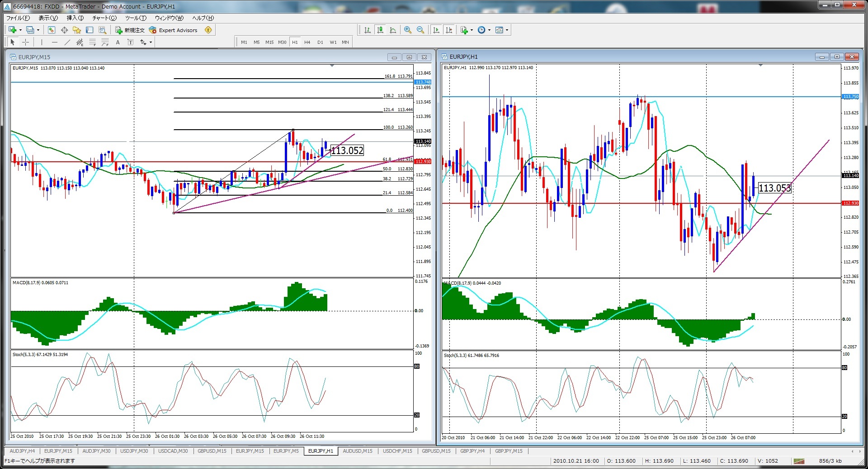The width and height of the screenshot is (868, 469).
Task: Zoom in on the chart
Action: [408, 30]
